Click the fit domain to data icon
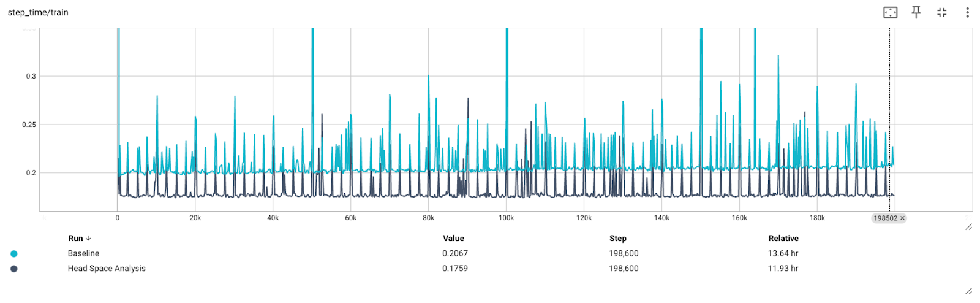The height and width of the screenshot is (303, 980). (x=890, y=12)
